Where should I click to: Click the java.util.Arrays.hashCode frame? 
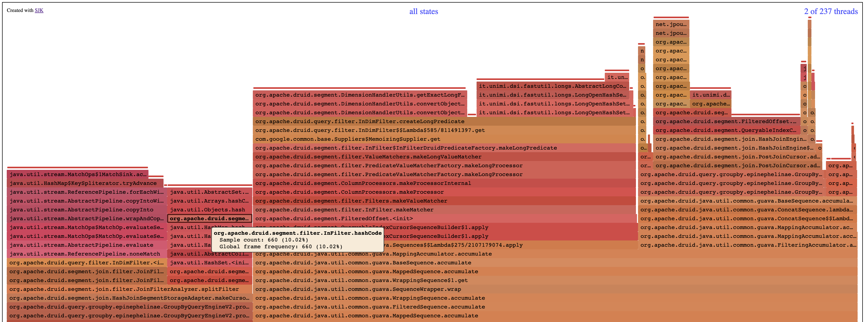tap(209, 201)
